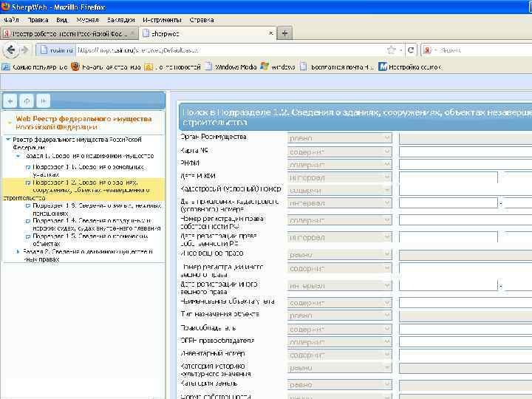Open condition dropdown for РНФИ
Screen dimensions: 532x399
point(340,164)
